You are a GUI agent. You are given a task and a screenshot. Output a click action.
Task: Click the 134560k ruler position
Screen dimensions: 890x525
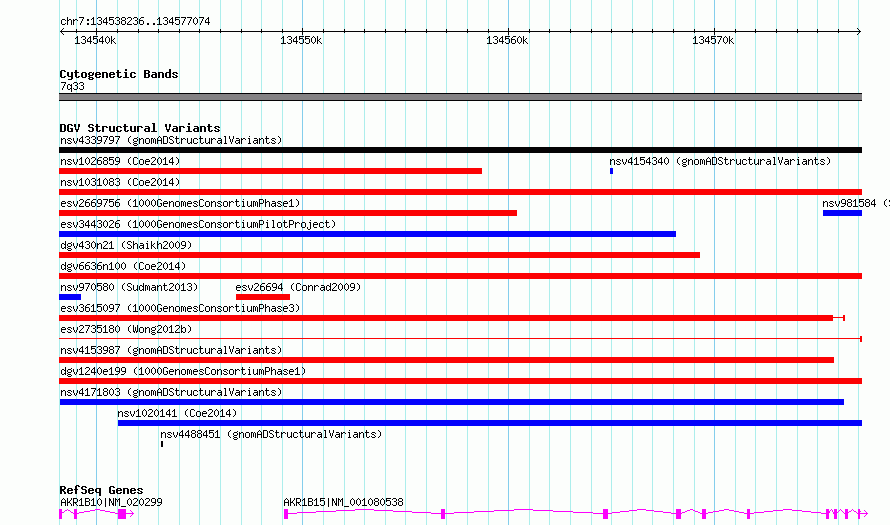pos(507,40)
